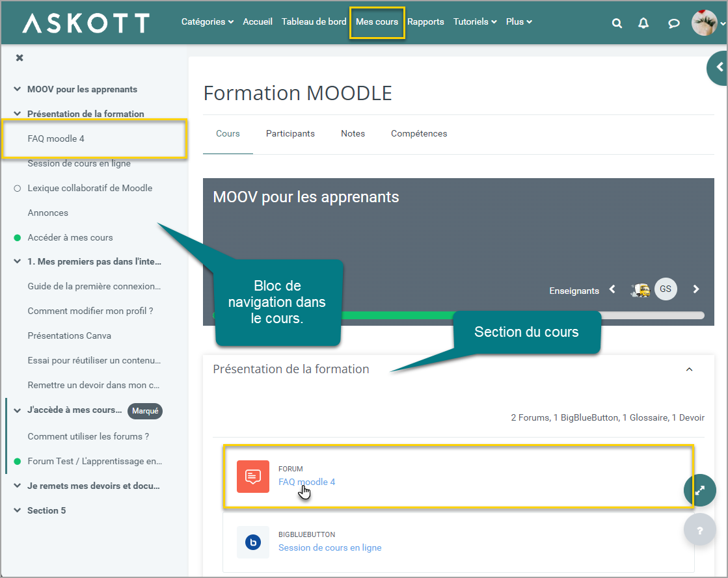Switch to the Compétences tab
Viewport: 728px width, 578px height.
coord(419,133)
